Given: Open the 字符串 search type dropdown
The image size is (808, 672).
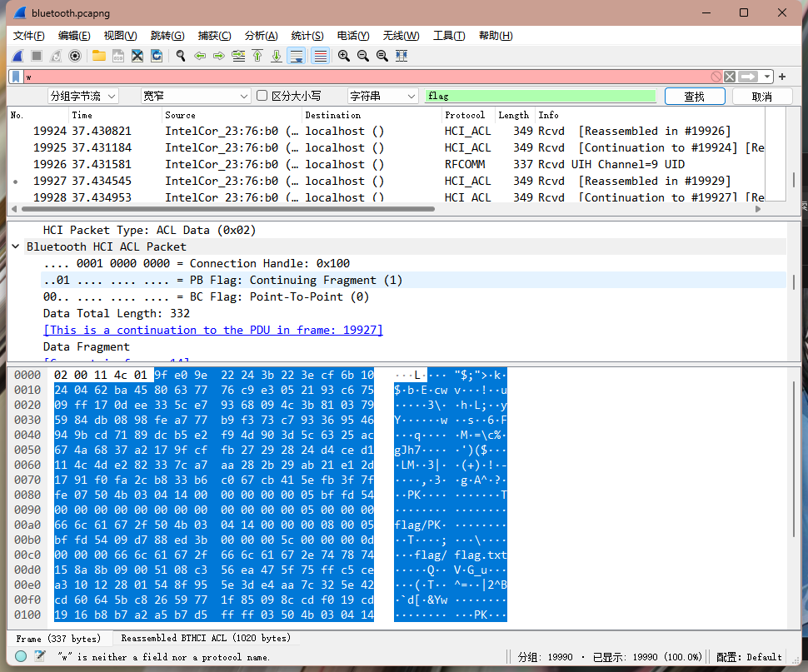Looking at the screenshot, I should pyautogui.click(x=382, y=96).
